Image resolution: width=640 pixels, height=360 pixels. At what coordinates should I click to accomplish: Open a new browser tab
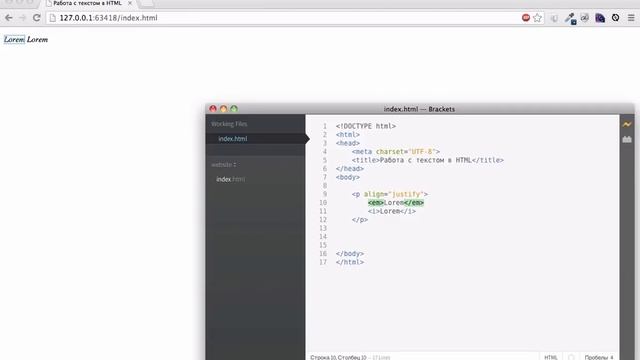(147, 4)
